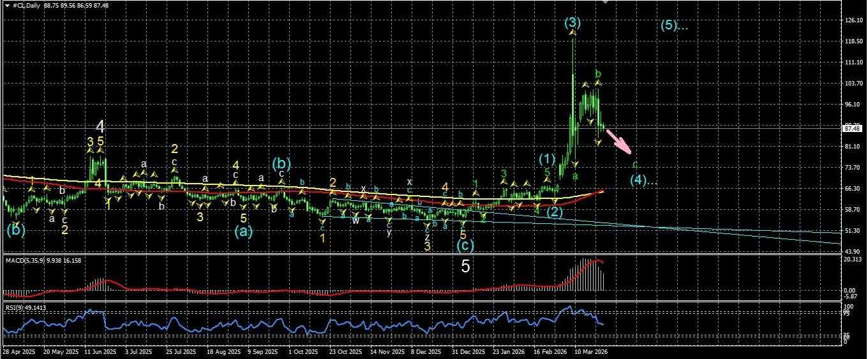Select the cyan (4)... projected wave label
The height and width of the screenshot is (359, 868).
point(643,180)
